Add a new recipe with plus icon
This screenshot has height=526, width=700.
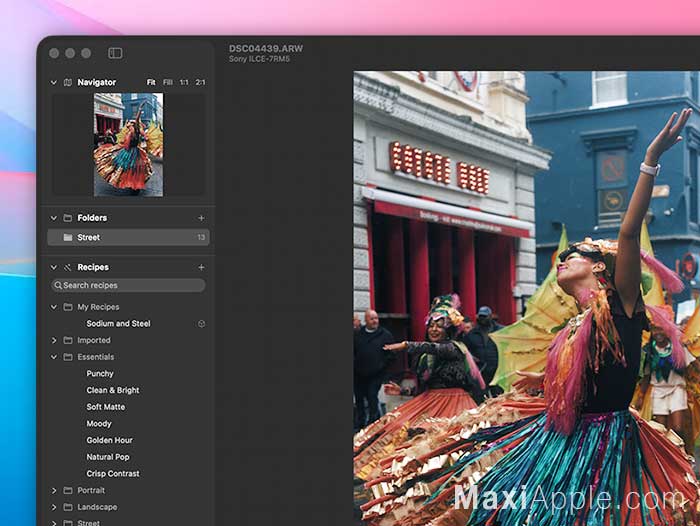(x=201, y=267)
